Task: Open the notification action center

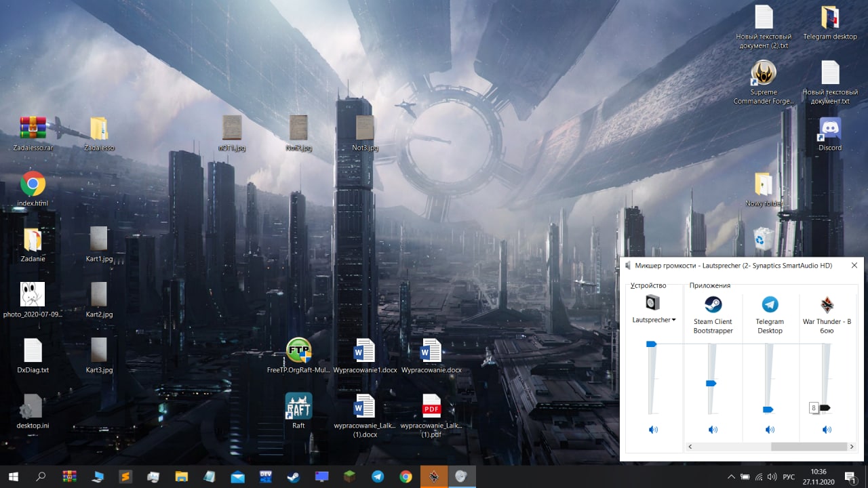Action: click(849, 477)
